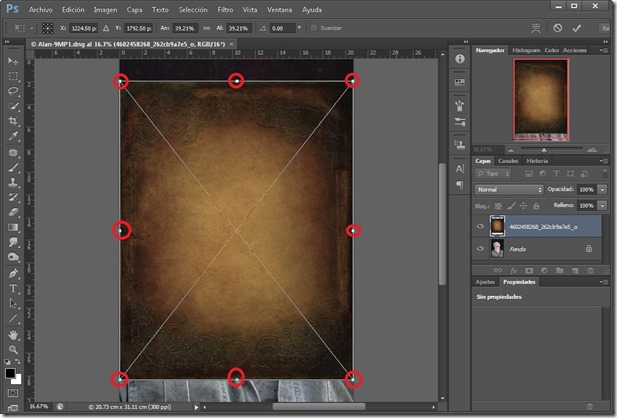Open the Histograma panel tab
Viewport: 617px width, 418px height.
coord(526,49)
